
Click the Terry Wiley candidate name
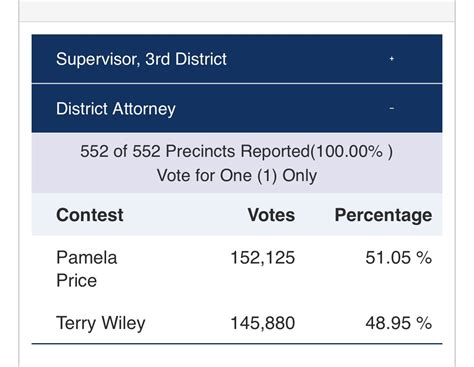101,323
